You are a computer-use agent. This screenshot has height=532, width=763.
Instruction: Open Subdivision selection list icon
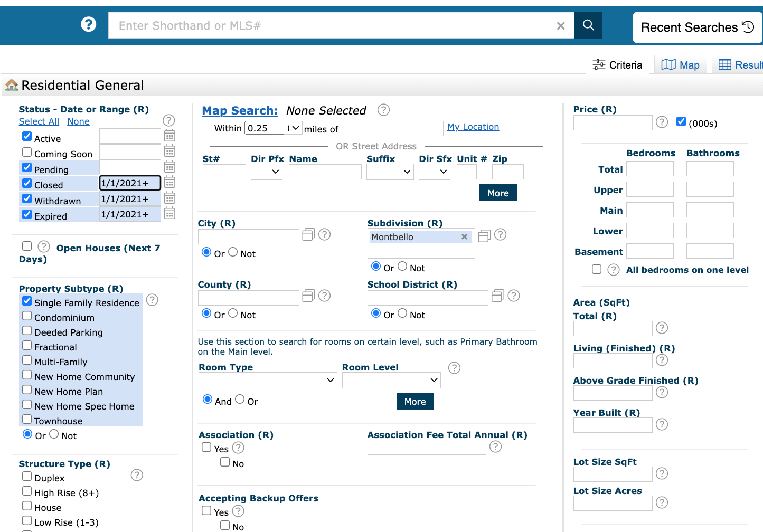[x=484, y=235]
